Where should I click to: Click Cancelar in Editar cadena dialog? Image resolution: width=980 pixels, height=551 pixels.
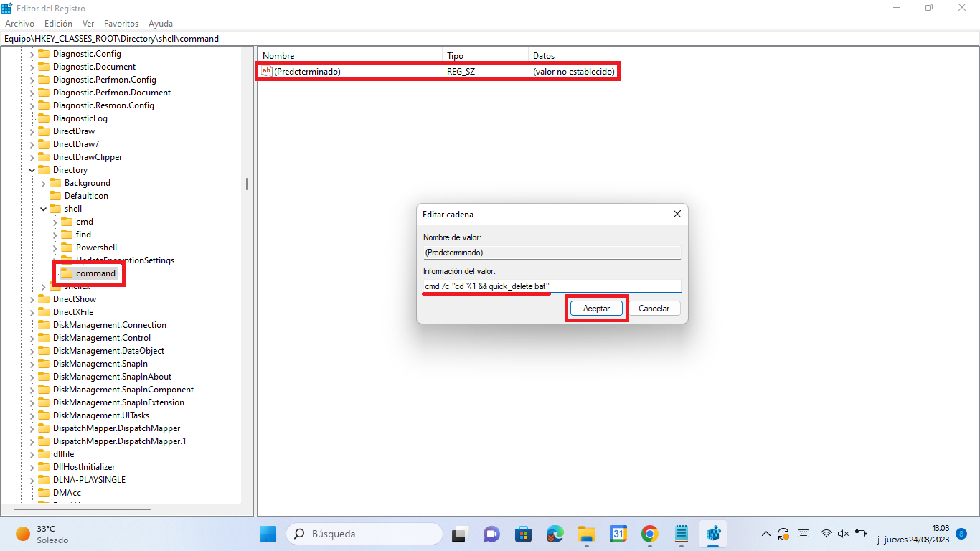[654, 309]
